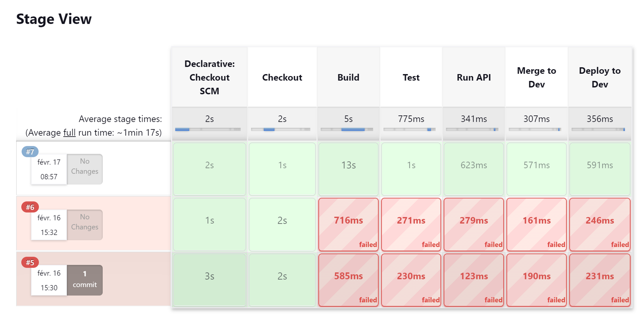Image resolution: width=644 pixels, height=319 pixels.
Task: Open build #6 badge
Action: (x=30, y=207)
